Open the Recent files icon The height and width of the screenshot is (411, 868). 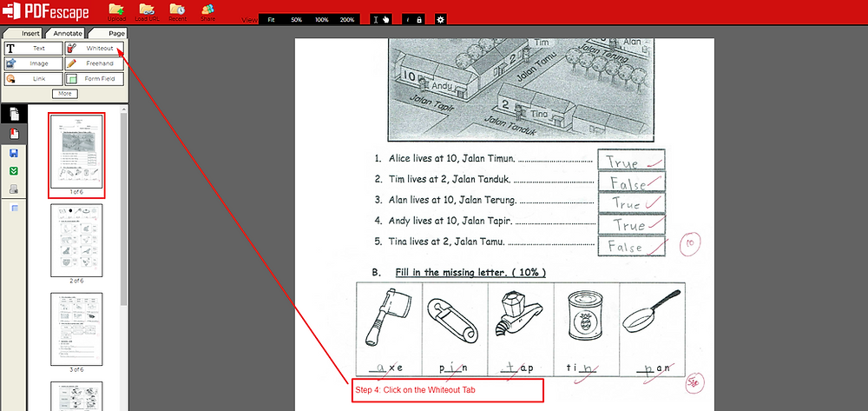[x=177, y=11]
